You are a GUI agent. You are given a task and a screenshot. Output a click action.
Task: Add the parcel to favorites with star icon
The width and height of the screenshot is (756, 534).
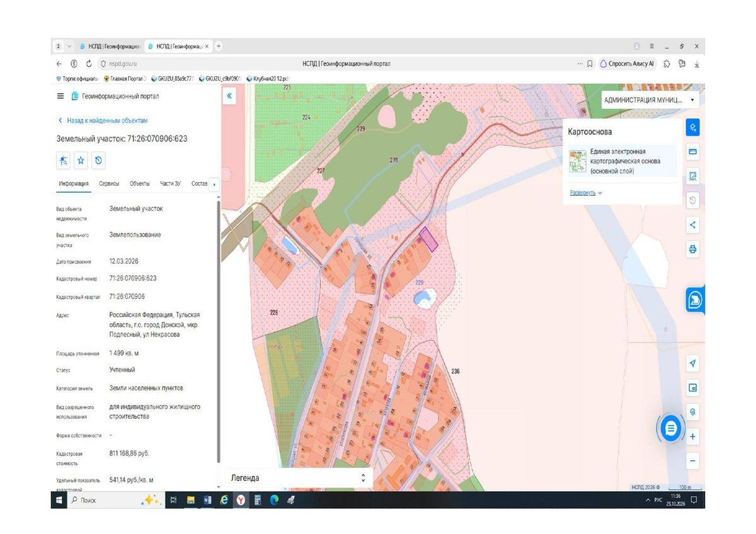(x=81, y=161)
